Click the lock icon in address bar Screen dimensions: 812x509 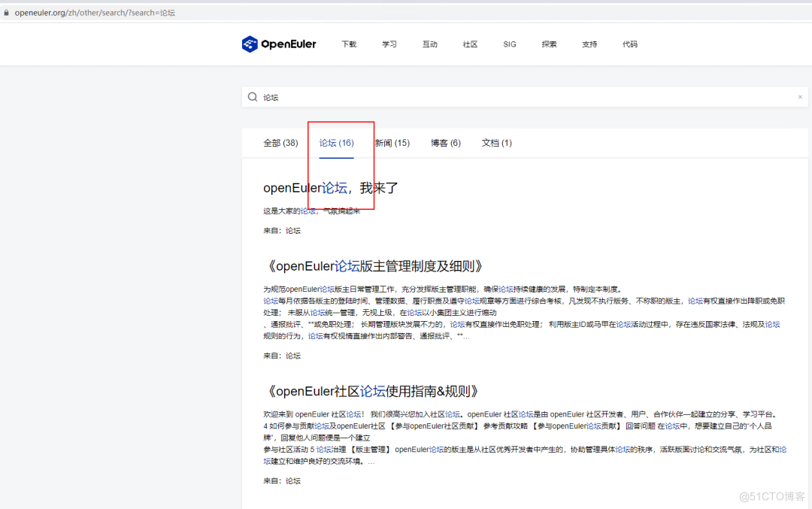point(8,12)
